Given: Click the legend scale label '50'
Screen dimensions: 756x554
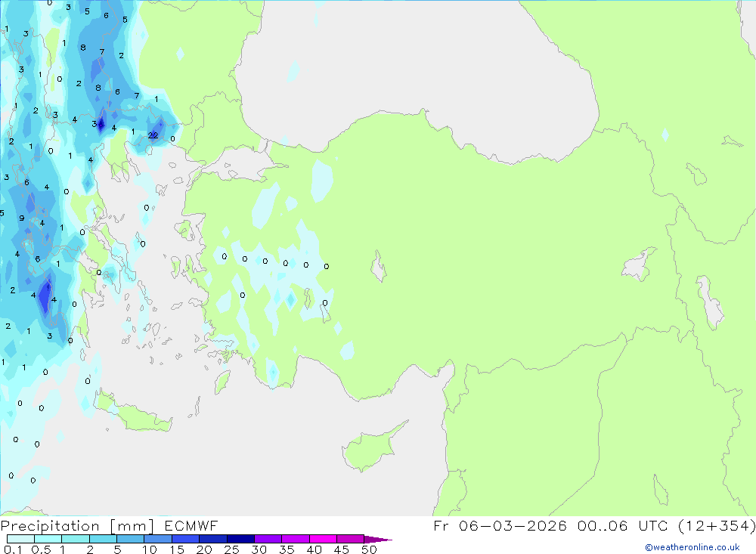Looking at the screenshot, I should coord(370,549).
